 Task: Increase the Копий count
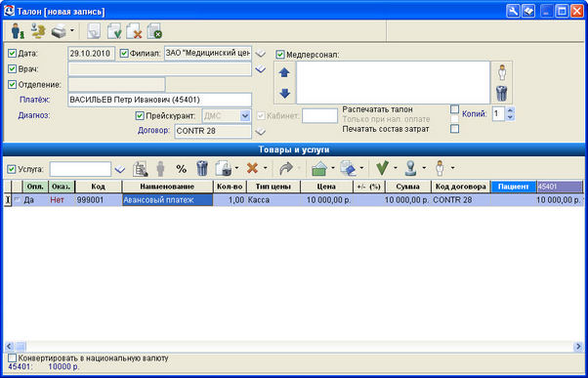(x=510, y=110)
